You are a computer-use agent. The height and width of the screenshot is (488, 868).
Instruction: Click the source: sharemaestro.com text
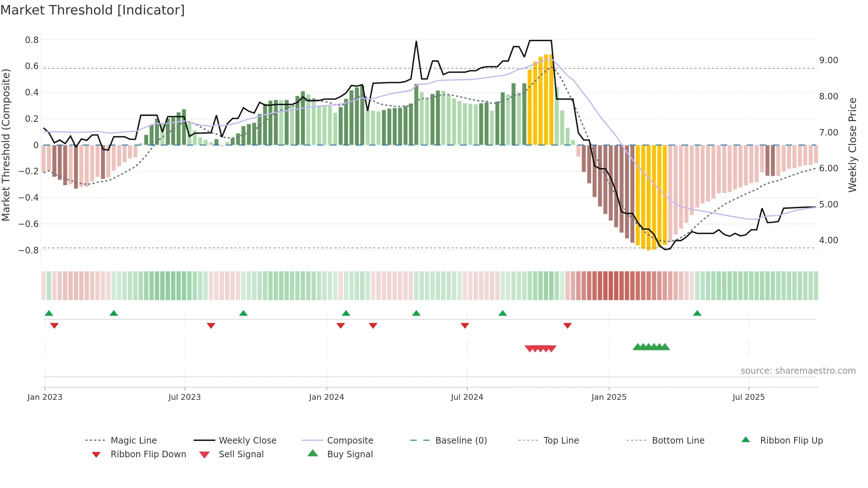pyautogui.click(x=798, y=371)
